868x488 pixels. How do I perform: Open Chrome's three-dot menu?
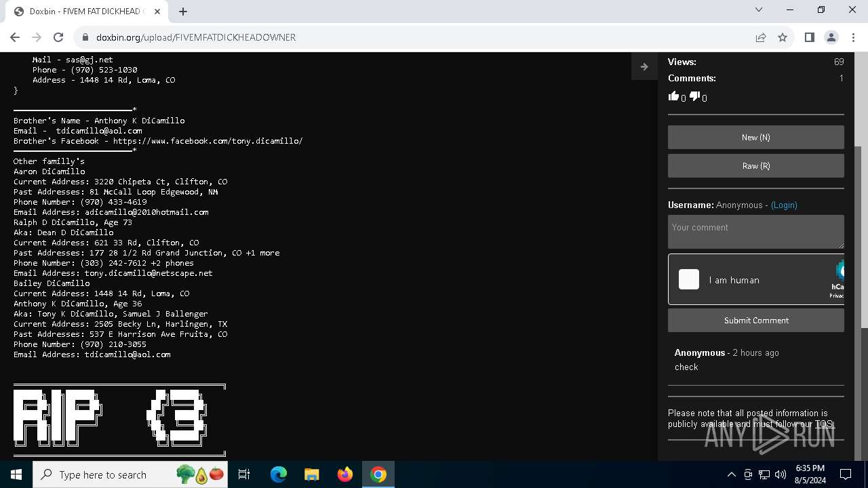coord(852,37)
